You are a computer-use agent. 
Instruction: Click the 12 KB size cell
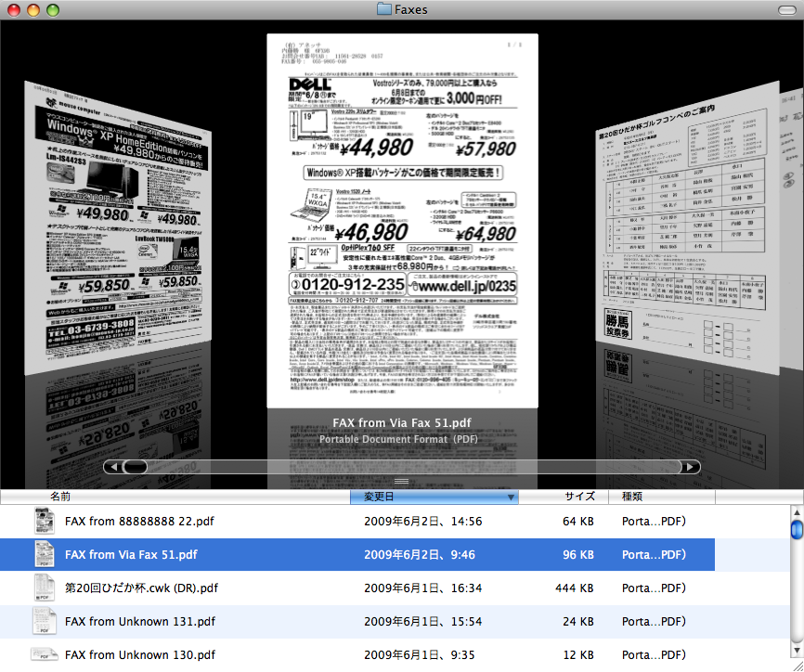(577, 654)
